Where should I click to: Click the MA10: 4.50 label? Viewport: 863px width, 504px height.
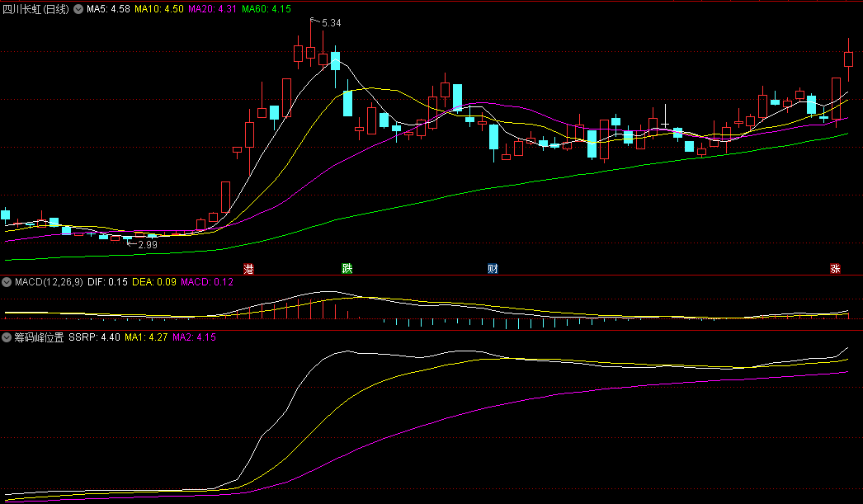click(x=159, y=9)
